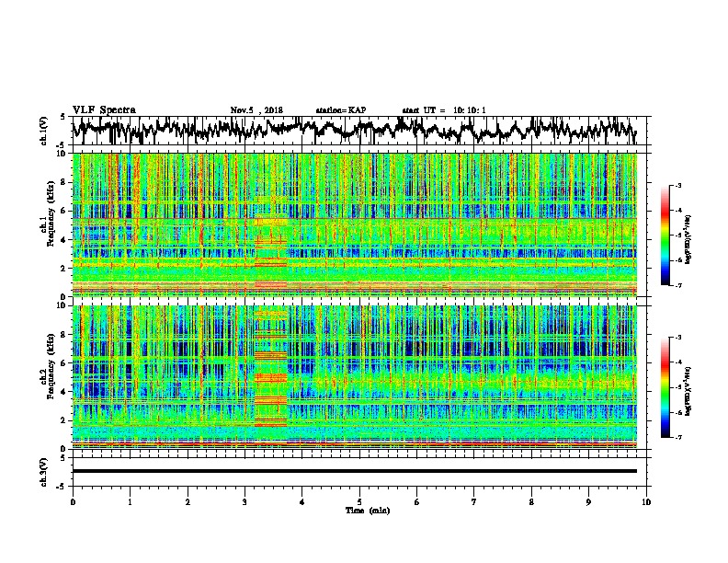The width and height of the screenshot is (728, 563).
Task: Click the ch.1 spectrogram color scale bar
Action: 665,236
